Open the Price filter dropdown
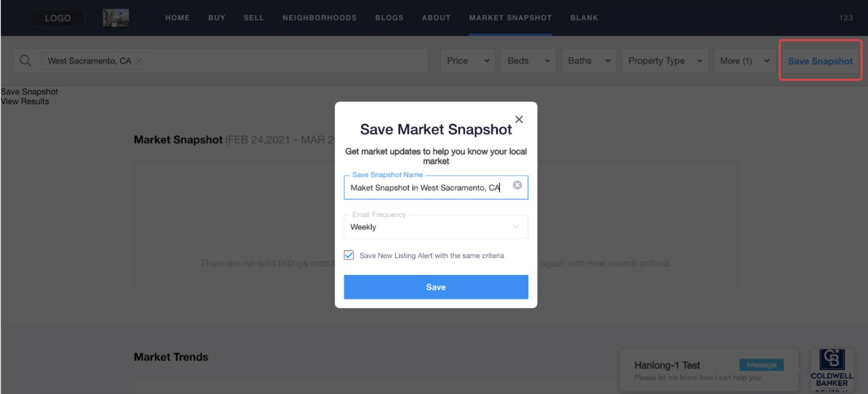This screenshot has height=394, width=868. point(469,60)
